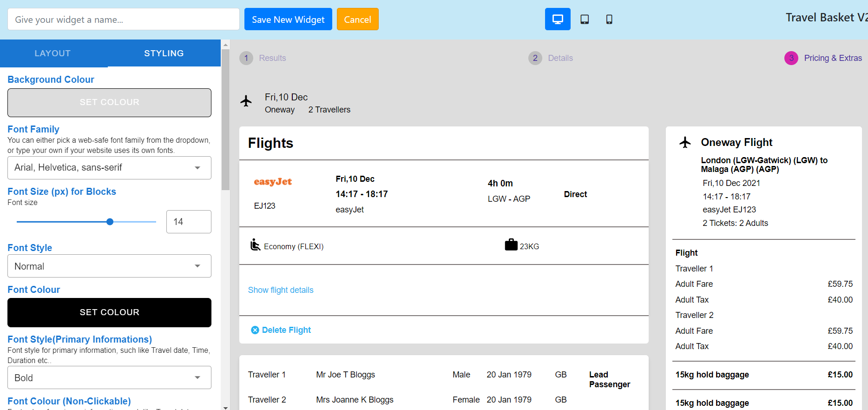
Task: Click the font size slider handle
Action: tap(110, 222)
